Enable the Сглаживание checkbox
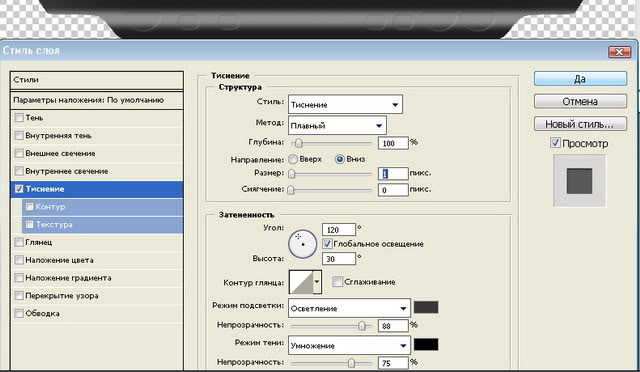Image resolution: width=640 pixels, height=372 pixels. (337, 282)
